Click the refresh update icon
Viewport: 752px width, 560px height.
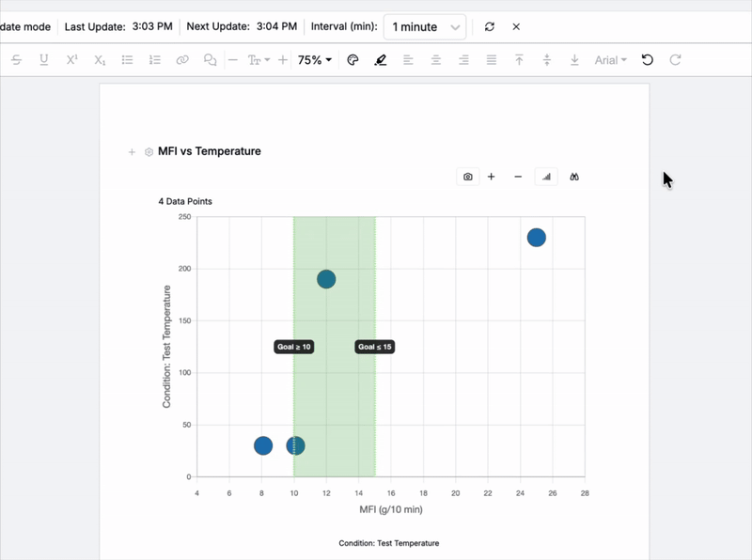[490, 27]
